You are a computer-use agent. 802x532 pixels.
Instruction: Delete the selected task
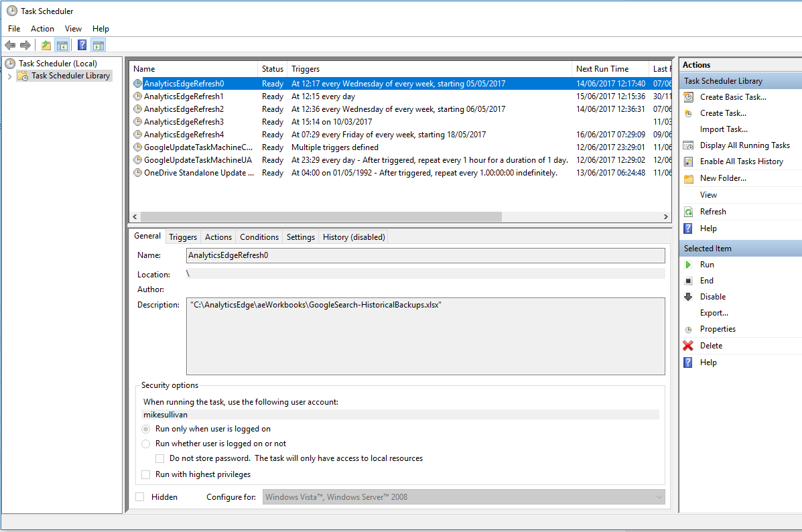(x=711, y=345)
